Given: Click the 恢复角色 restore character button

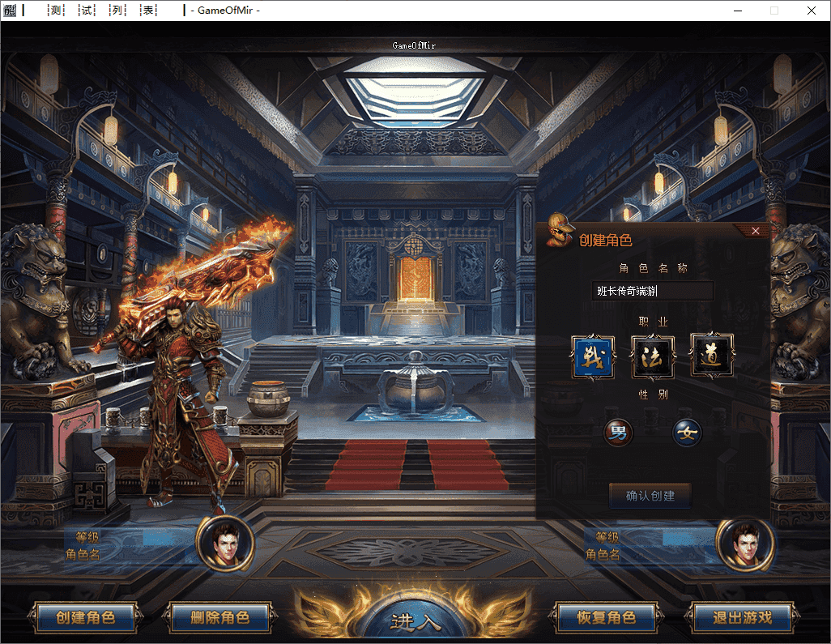Looking at the screenshot, I should coord(607,617).
